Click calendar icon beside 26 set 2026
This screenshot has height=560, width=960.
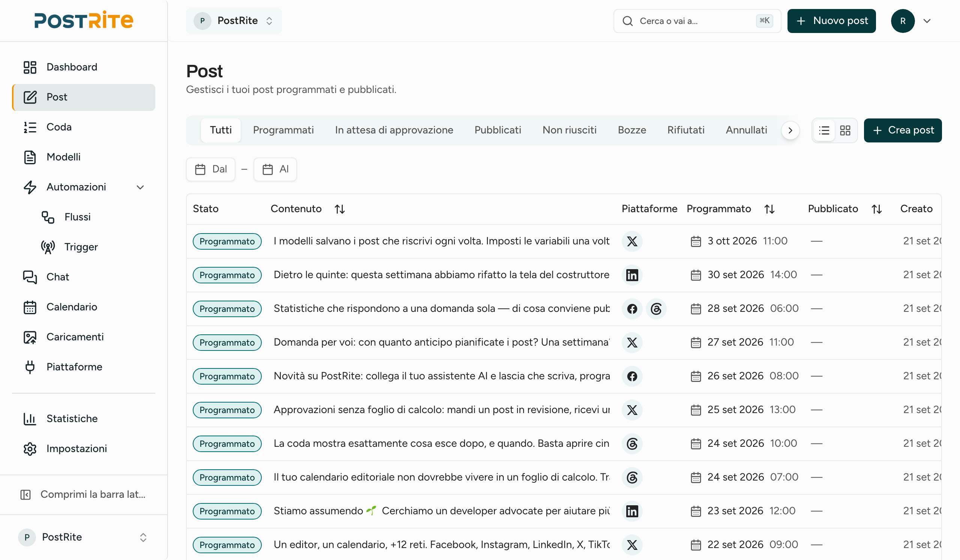coord(696,376)
